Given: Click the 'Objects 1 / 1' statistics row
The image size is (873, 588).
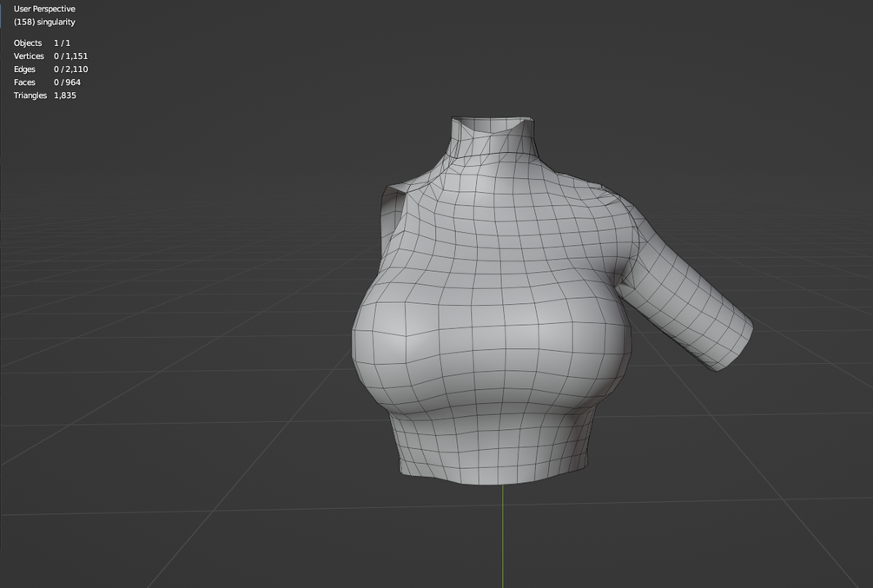Looking at the screenshot, I should point(42,43).
